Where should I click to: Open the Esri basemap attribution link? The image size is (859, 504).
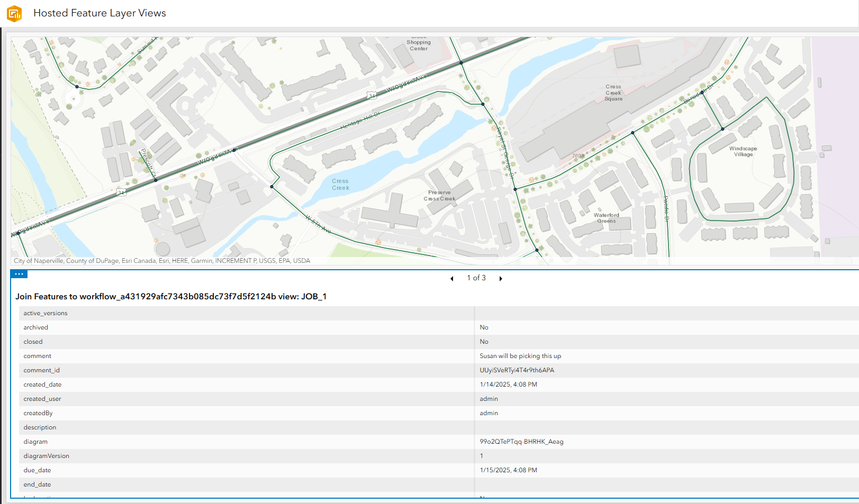tap(161, 261)
